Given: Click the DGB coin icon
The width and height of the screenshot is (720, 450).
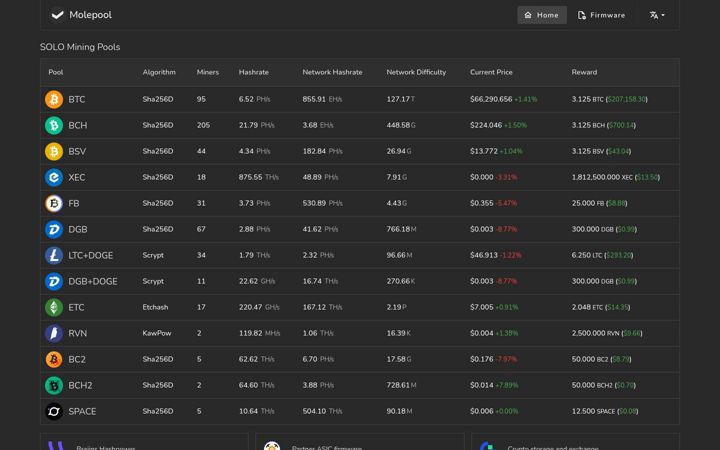Looking at the screenshot, I should coord(54,229).
